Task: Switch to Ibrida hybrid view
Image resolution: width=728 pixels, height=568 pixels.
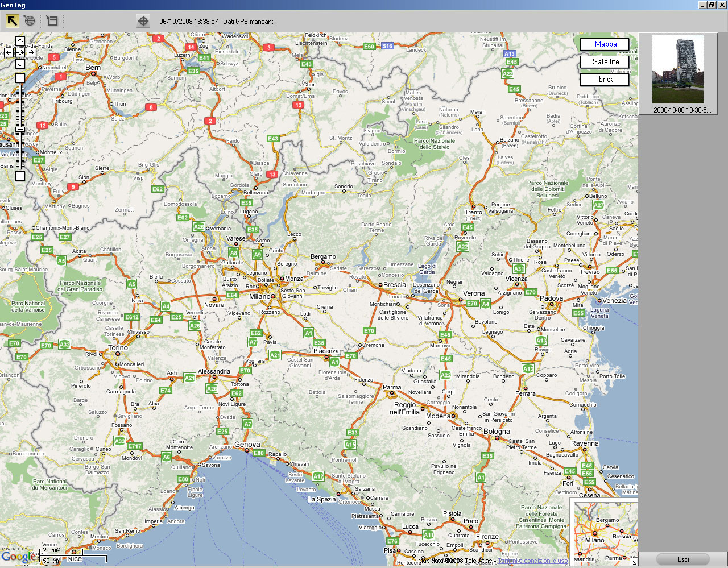Action: pyautogui.click(x=605, y=80)
